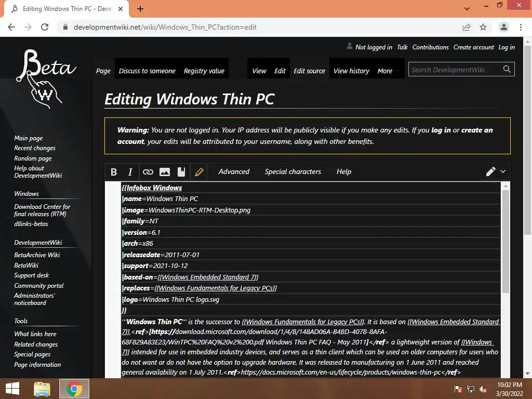This screenshot has height=399, width=532.
Task: Open Help about DevelopmentWiki link
Action: point(38,171)
